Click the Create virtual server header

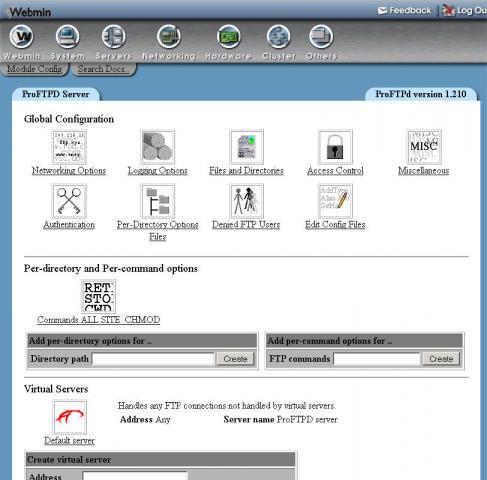tap(161, 460)
